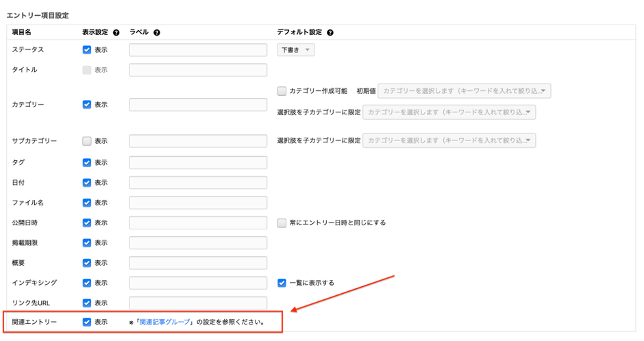Expand カテゴリー row 選択肢を子カテゴリーに限定 dropdown

pyautogui.click(x=449, y=112)
